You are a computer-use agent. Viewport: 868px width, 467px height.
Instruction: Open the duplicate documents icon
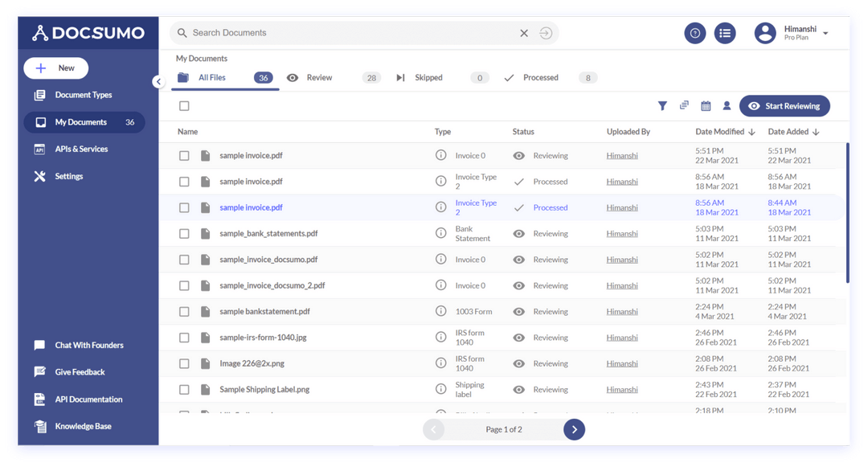(684, 105)
